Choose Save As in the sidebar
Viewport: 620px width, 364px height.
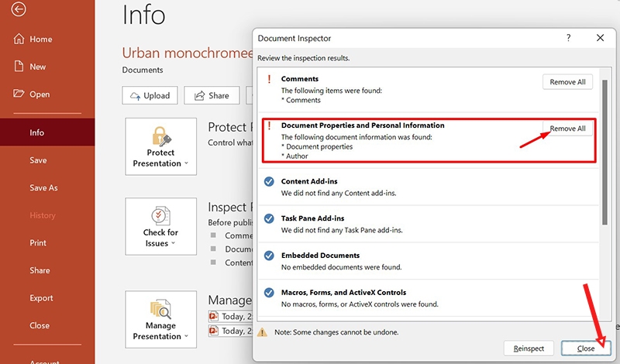(x=43, y=187)
